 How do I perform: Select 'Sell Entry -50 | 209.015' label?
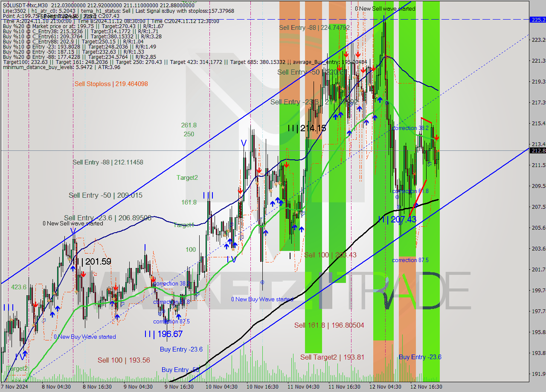[105, 195]
